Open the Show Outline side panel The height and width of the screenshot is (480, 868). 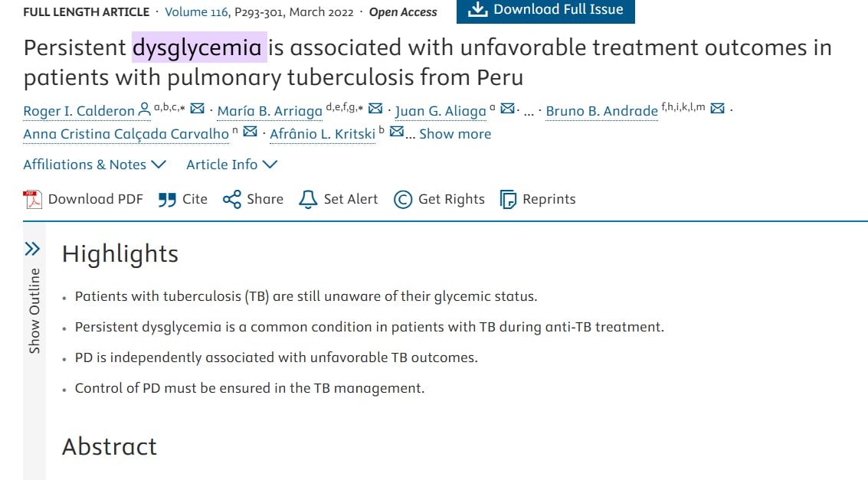34,299
